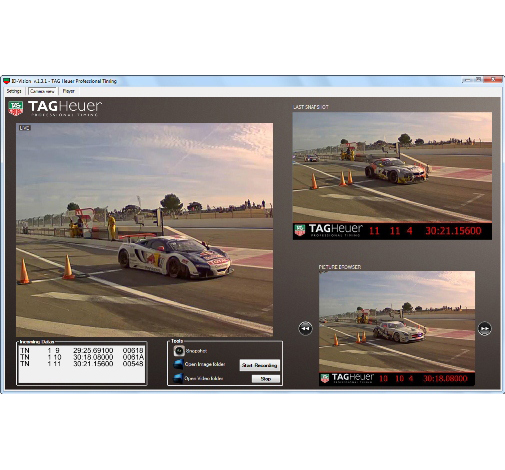Select the Picture Browser image
The image size is (505, 470).
(397, 328)
